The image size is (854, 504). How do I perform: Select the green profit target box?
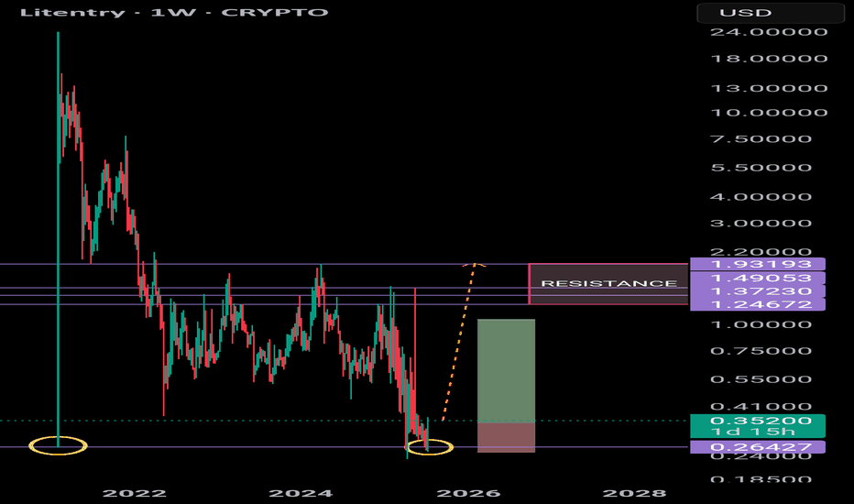[506, 370]
